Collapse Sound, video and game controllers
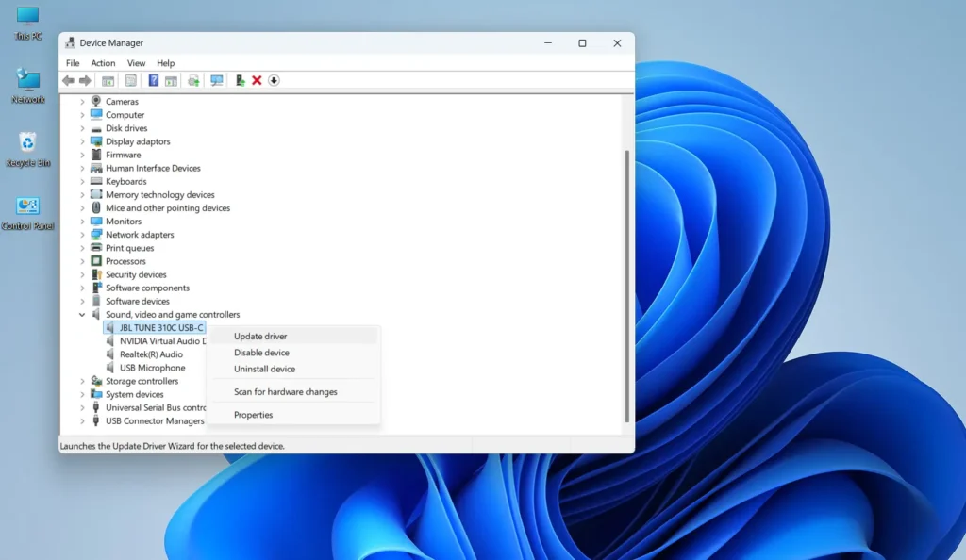The height and width of the screenshot is (560, 966). [82, 314]
